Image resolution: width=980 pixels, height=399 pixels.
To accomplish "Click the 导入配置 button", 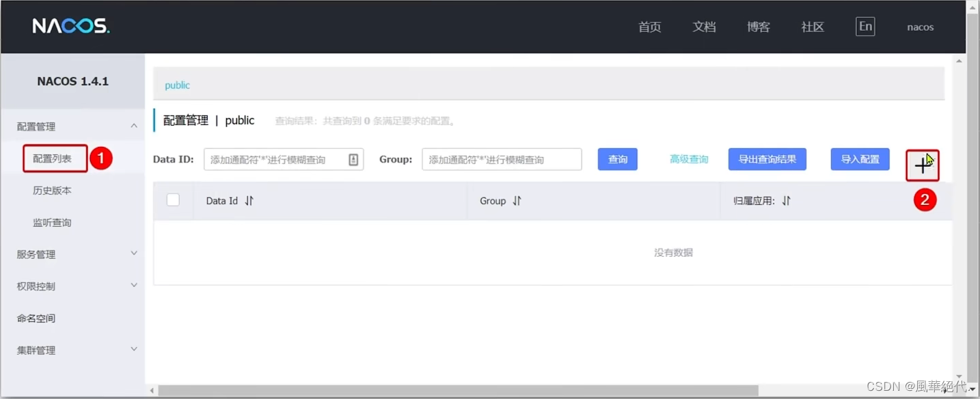I will pos(860,159).
